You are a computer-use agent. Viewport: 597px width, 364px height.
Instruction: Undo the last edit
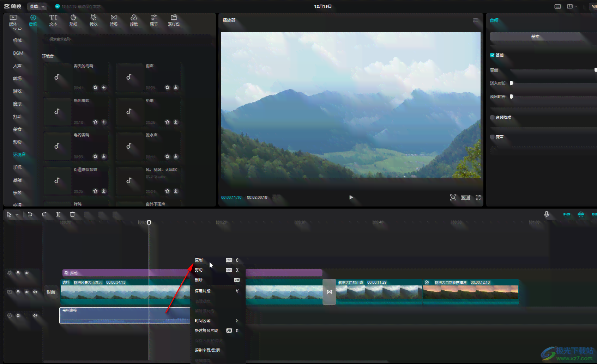[30, 214]
